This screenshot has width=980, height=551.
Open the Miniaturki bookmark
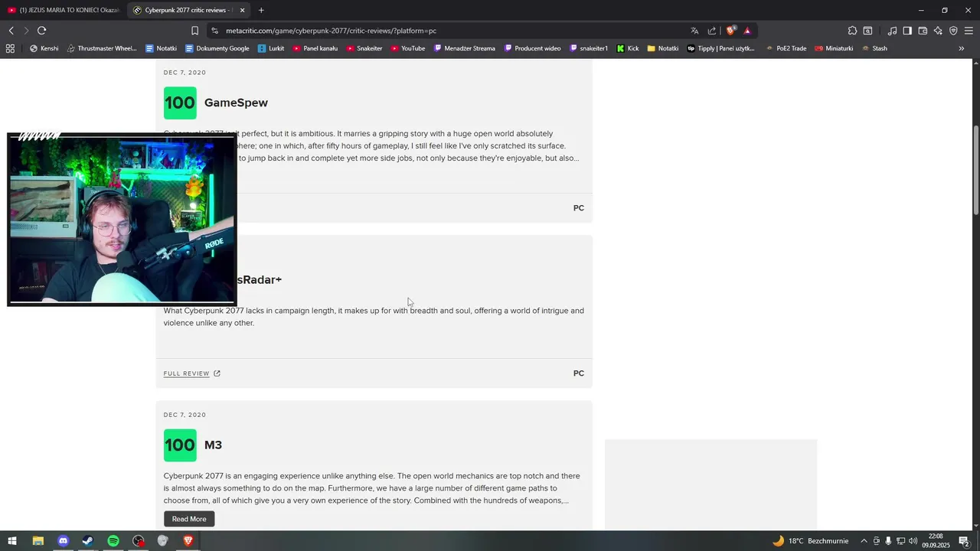click(x=834, y=48)
